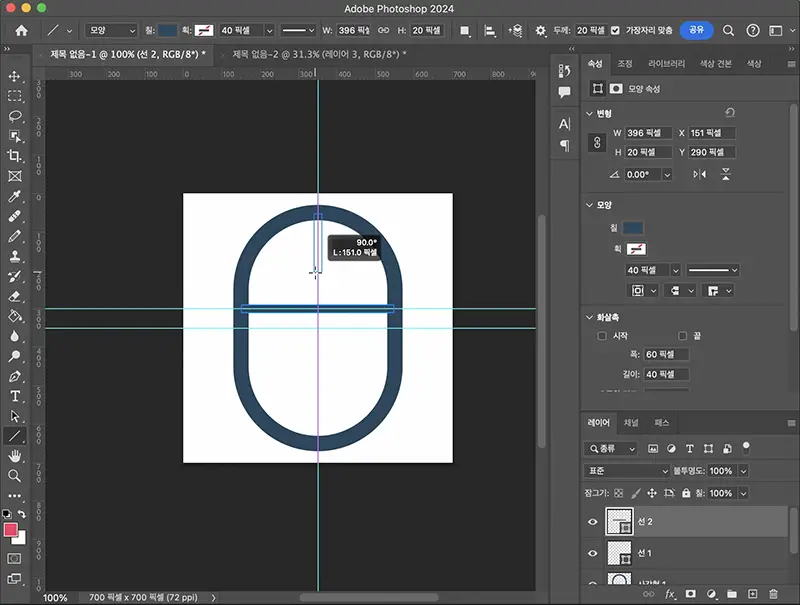The height and width of the screenshot is (605, 800).
Task: Add layer style via fx icon
Action: pos(669,594)
